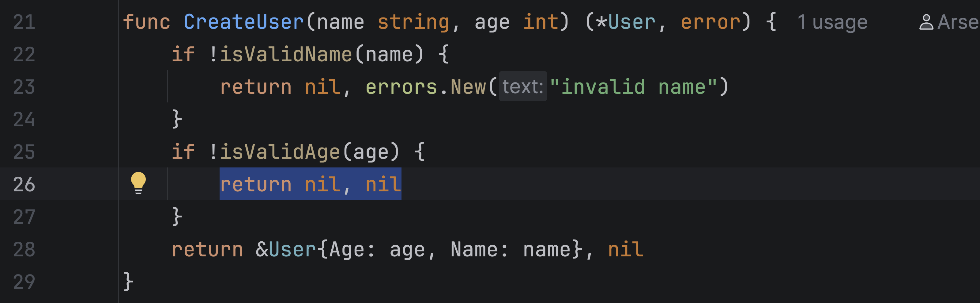Click line number 21 in gutter
This screenshot has width=980, height=303.
point(24,22)
